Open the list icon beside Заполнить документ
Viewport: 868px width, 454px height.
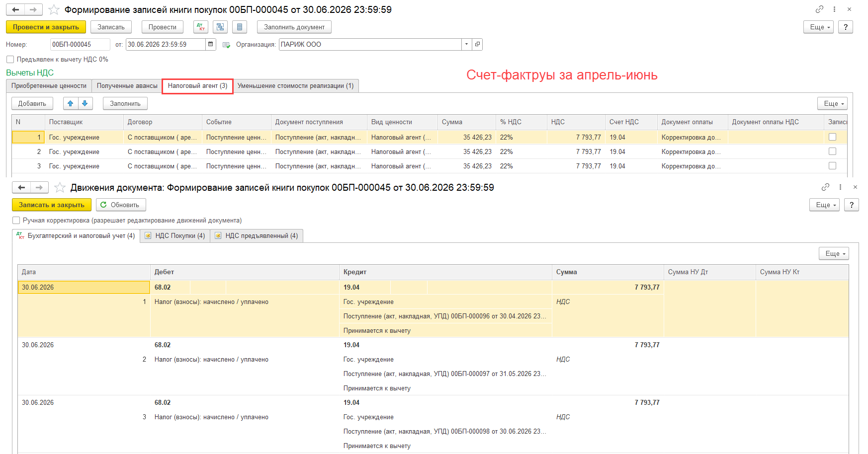pyautogui.click(x=240, y=27)
